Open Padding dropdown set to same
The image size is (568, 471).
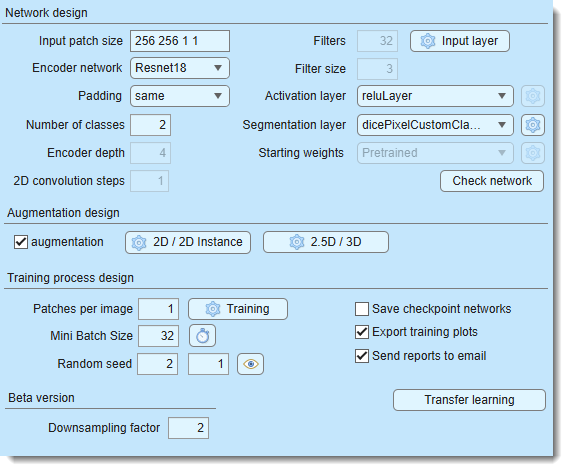coord(180,96)
